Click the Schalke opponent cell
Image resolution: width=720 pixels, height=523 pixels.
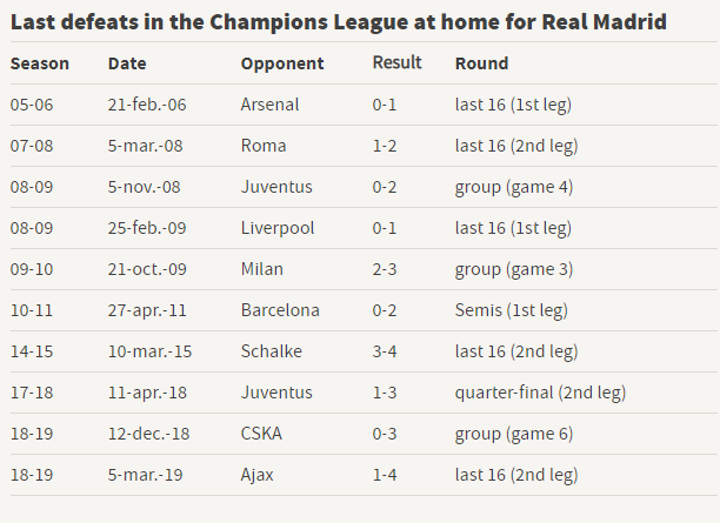[271, 351]
